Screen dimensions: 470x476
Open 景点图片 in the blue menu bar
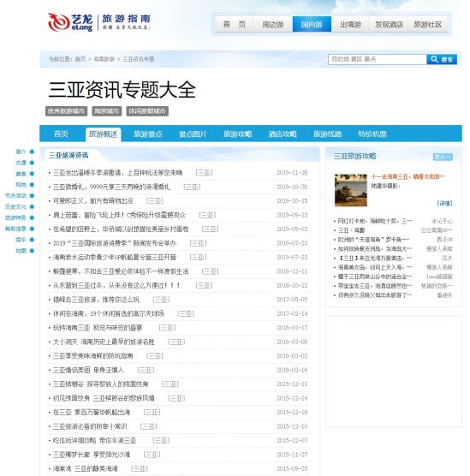[x=193, y=134]
